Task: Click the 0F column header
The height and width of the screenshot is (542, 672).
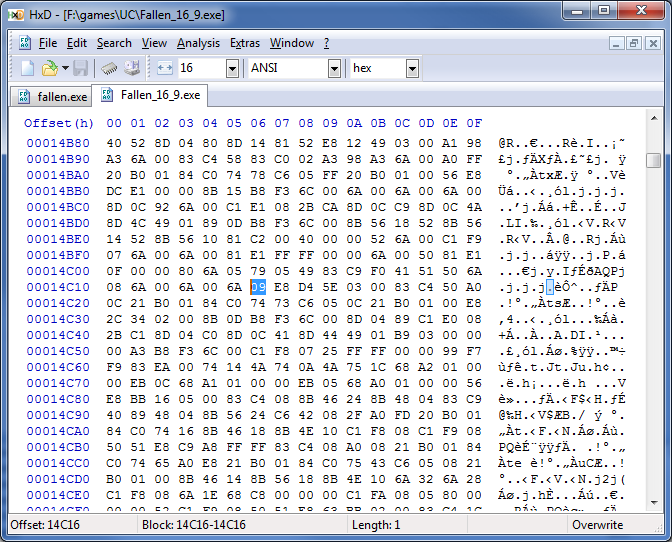Action: (x=474, y=123)
